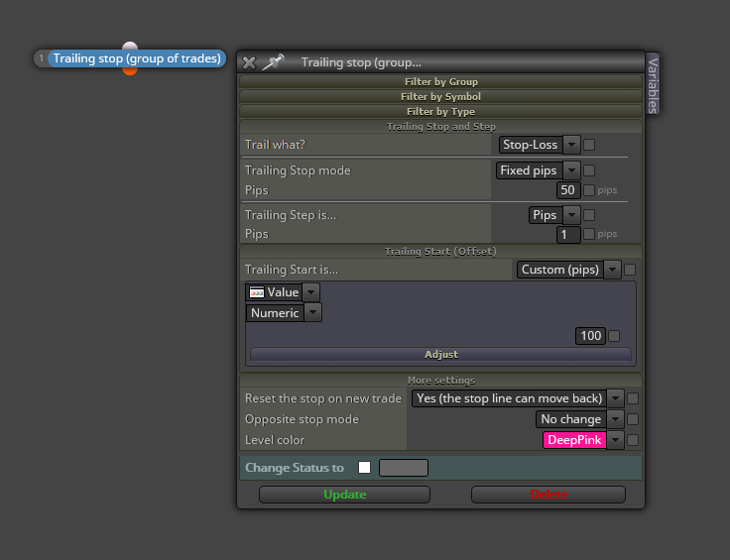Image resolution: width=730 pixels, height=560 pixels.
Task: Tick the checkbox next to Reset the stop dropdown
Action: coord(633,398)
